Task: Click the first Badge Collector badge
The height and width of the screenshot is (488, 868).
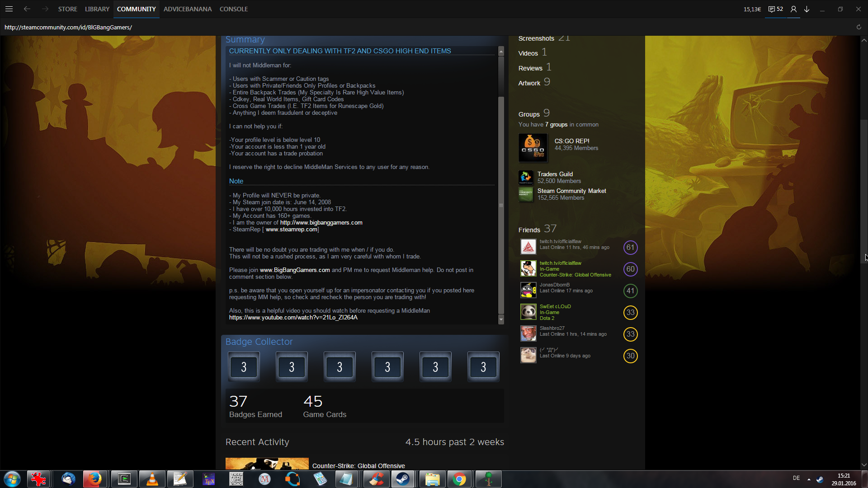Action: click(x=244, y=366)
